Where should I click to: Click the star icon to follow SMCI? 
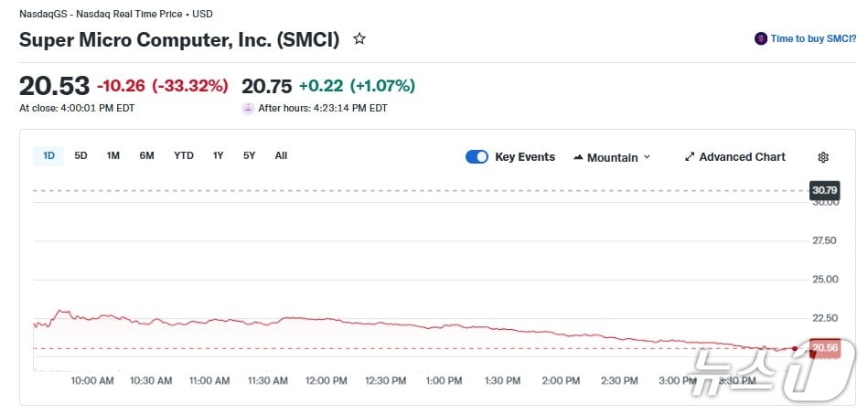359,39
